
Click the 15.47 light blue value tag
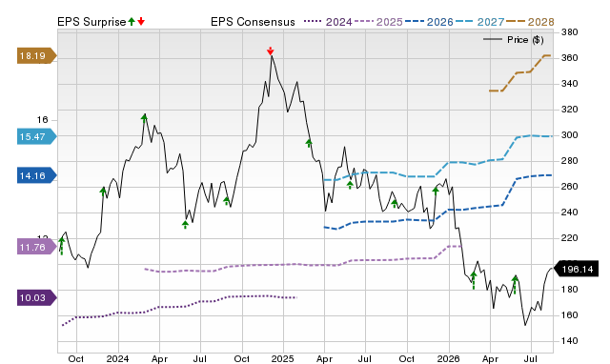pyautogui.click(x=36, y=137)
